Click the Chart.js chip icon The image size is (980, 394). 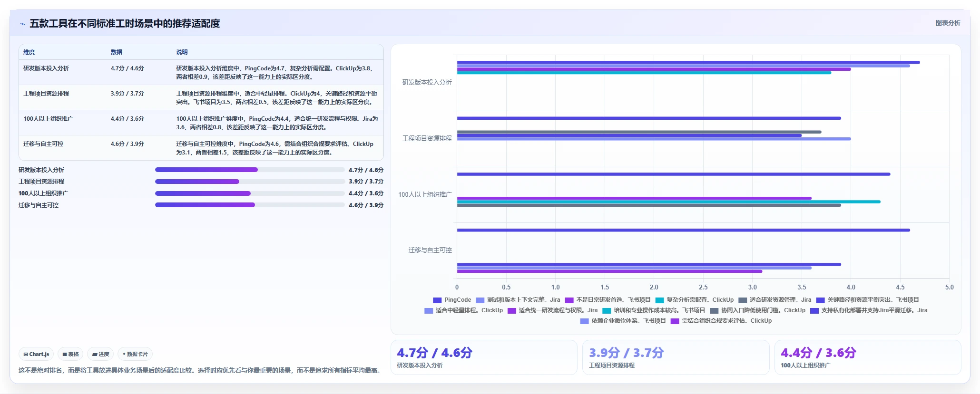(x=26, y=355)
